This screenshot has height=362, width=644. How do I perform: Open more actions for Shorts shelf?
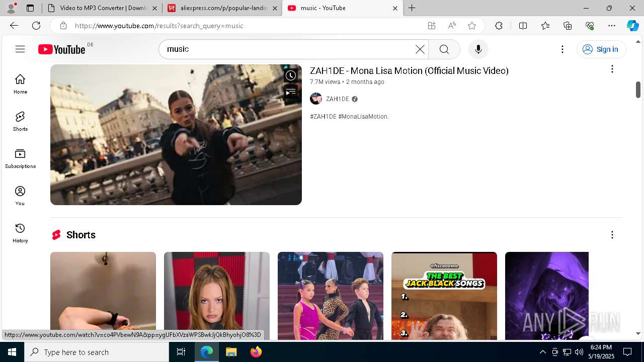pos(612,235)
